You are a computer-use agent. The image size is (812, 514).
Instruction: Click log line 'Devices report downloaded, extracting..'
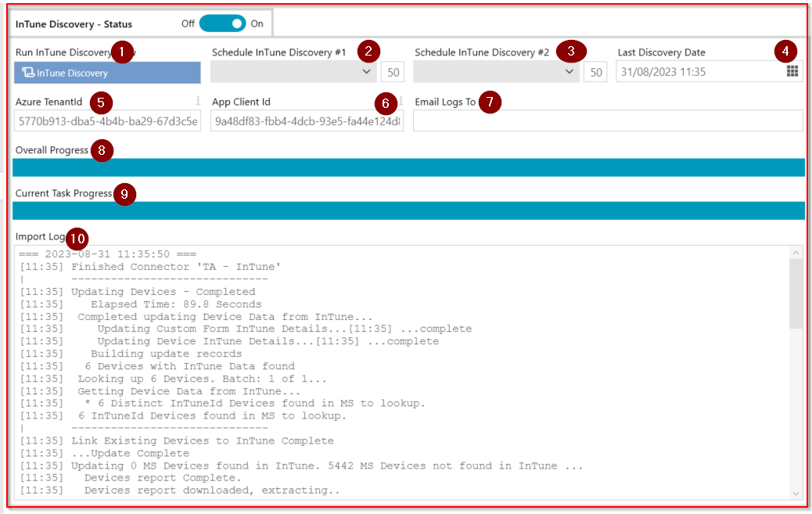[x=212, y=491]
